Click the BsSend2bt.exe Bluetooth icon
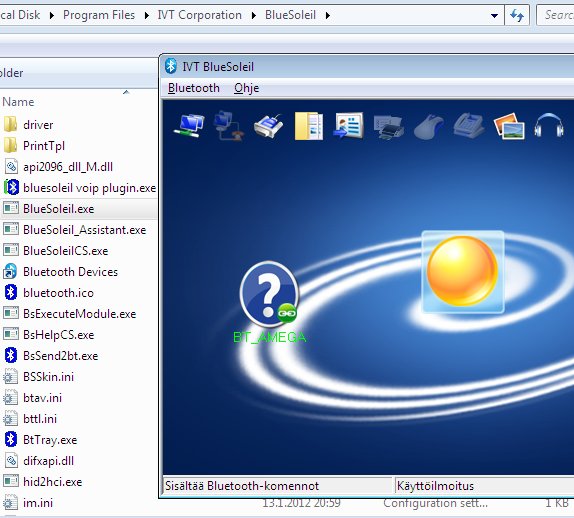 point(11,355)
